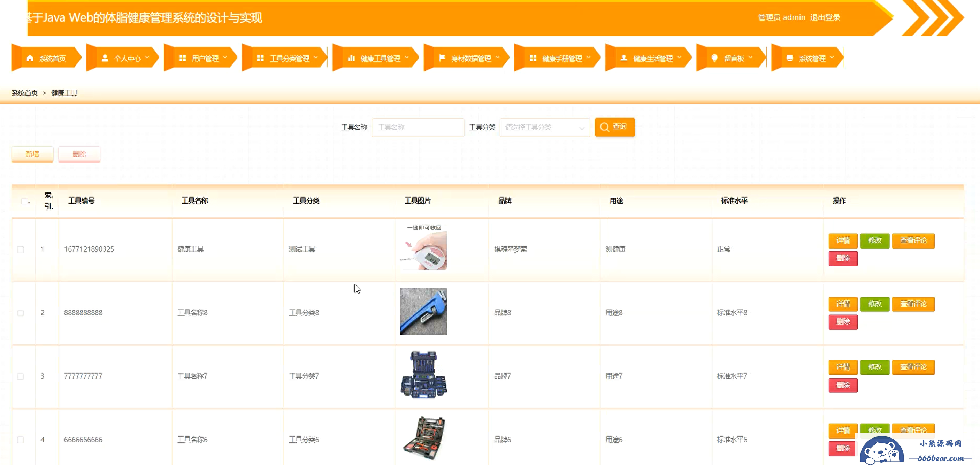Click the home icon in 系统首页
The width and height of the screenshot is (980, 465).
click(30, 58)
